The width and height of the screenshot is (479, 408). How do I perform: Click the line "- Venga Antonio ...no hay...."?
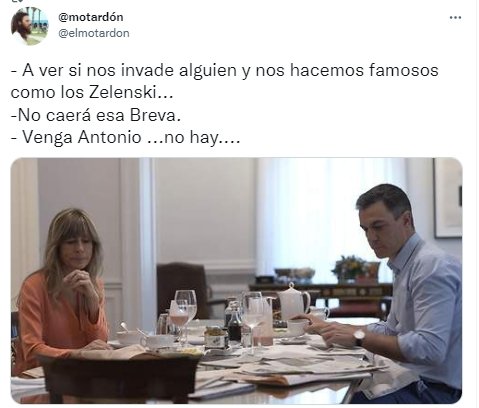(125, 137)
